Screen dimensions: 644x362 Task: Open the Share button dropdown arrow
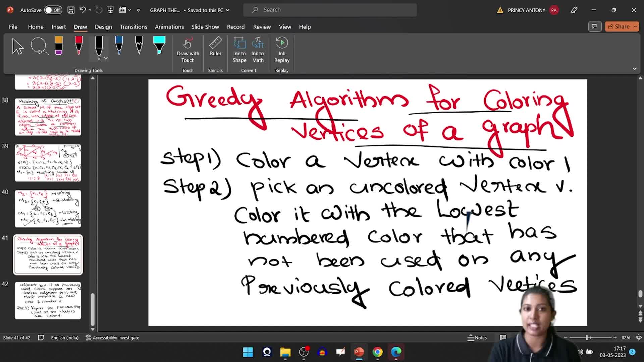tap(635, 26)
